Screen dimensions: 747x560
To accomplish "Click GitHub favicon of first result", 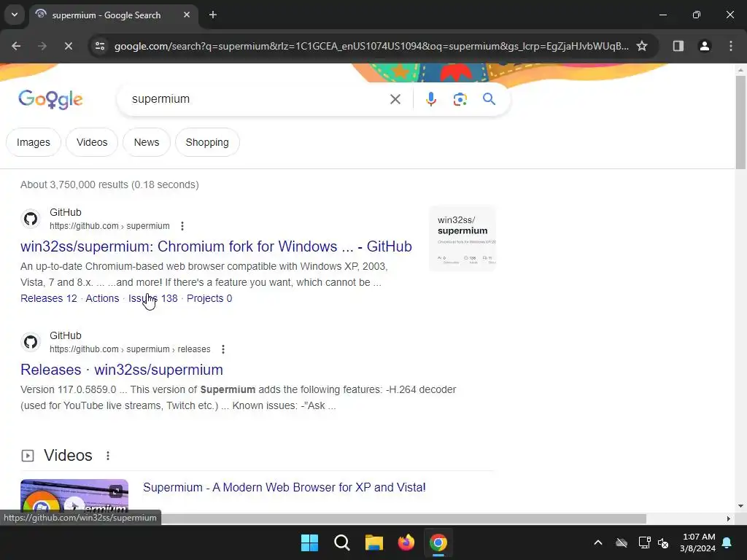I will tap(31, 219).
